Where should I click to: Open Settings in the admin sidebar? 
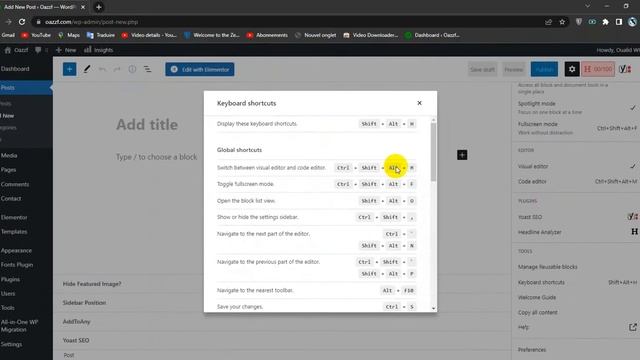tap(11, 344)
